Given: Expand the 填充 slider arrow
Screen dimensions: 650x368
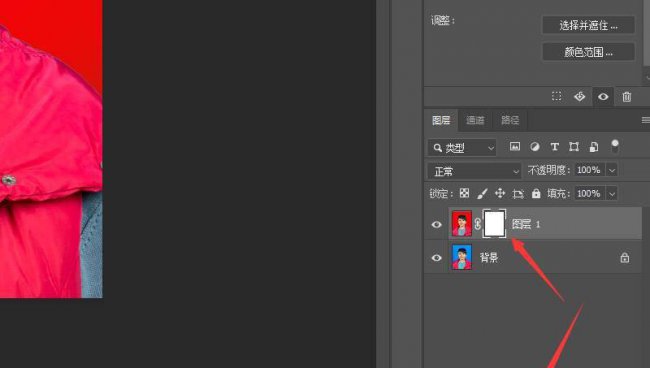Looking at the screenshot, I should [612, 194].
